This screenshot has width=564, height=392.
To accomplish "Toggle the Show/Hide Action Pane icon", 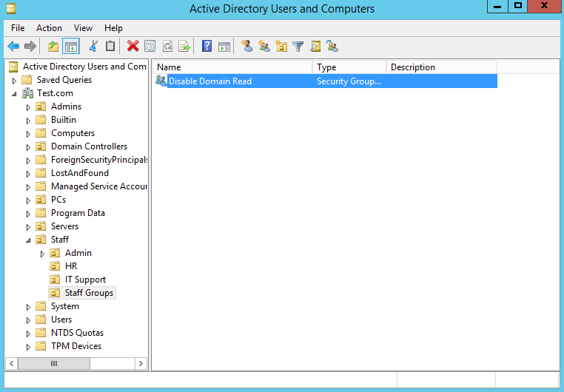I will point(224,46).
